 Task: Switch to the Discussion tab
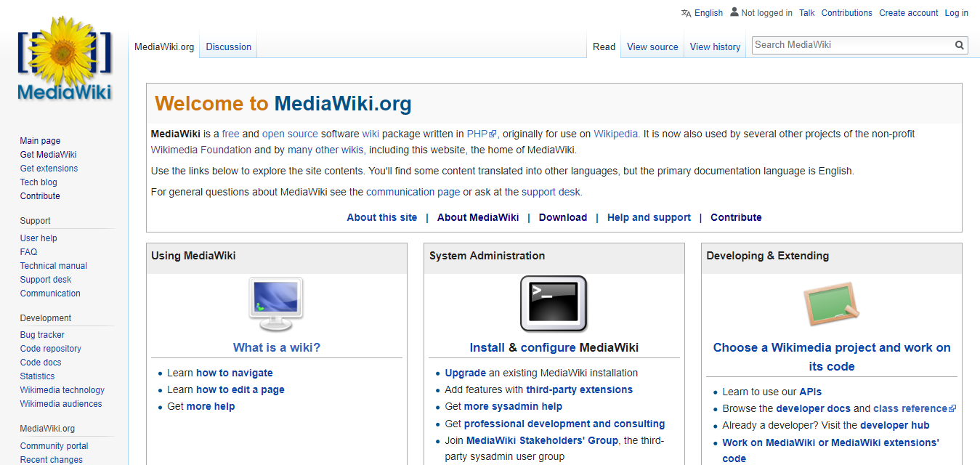[228, 46]
